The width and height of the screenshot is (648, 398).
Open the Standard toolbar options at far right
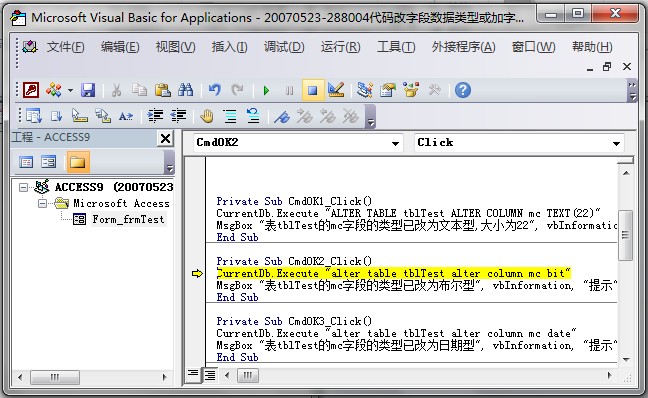coord(632,91)
